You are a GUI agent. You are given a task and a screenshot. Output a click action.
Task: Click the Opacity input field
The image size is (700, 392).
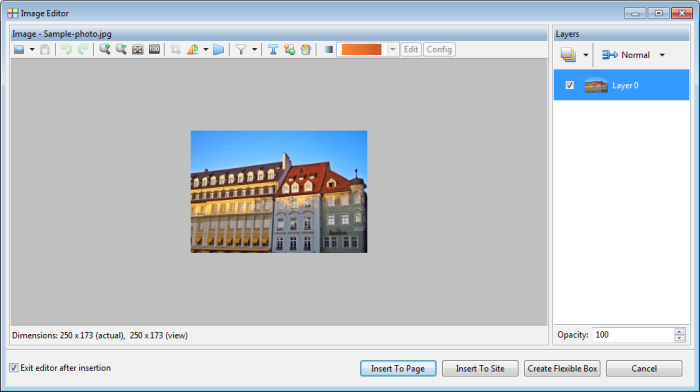[x=633, y=335]
